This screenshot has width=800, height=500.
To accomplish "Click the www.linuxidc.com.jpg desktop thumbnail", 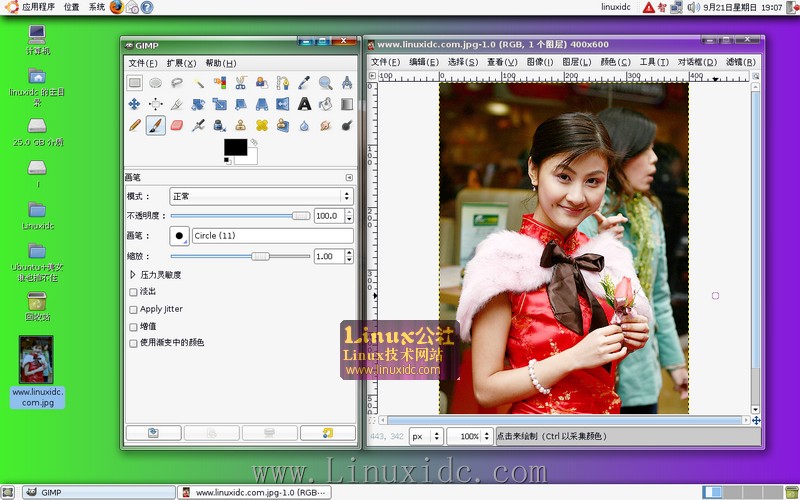I will [37, 360].
